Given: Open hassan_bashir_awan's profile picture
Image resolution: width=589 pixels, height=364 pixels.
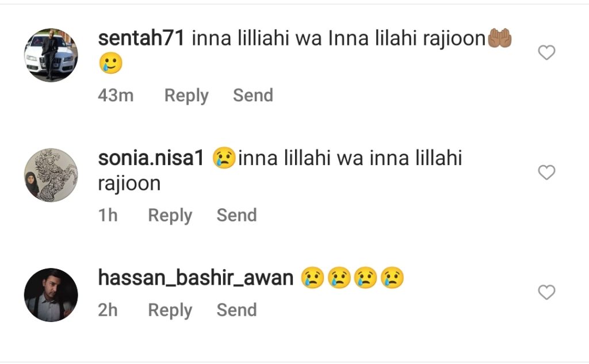Looking at the screenshot, I should click(x=51, y=295).
